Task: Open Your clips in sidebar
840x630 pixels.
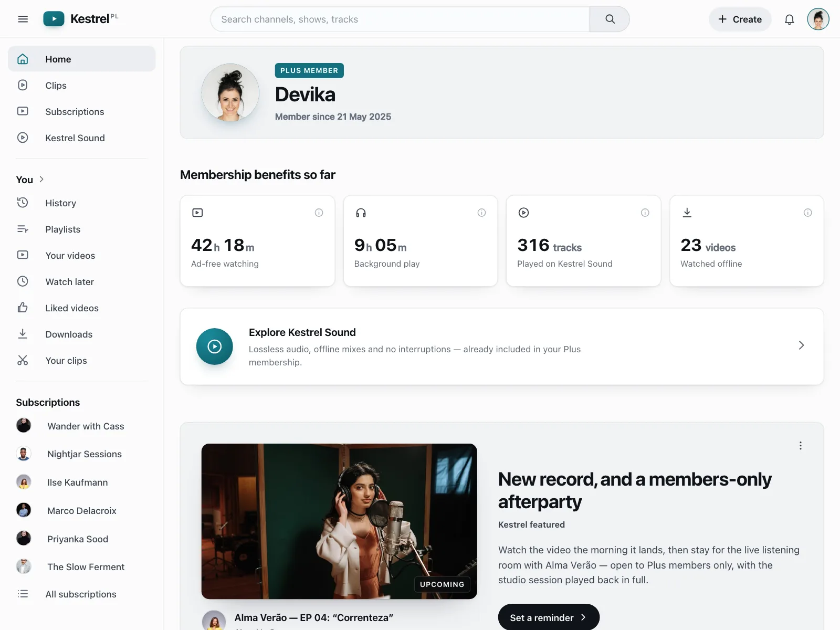Action: 82,360
